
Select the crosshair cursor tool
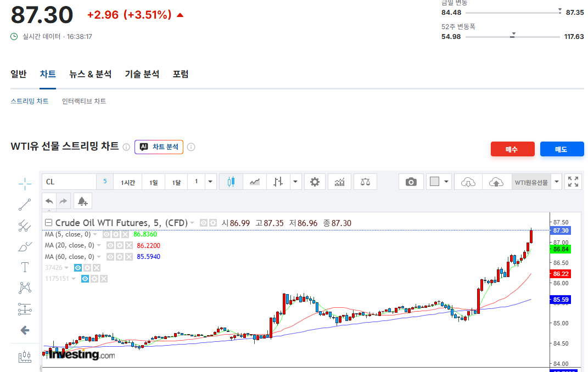click(25, 184)
